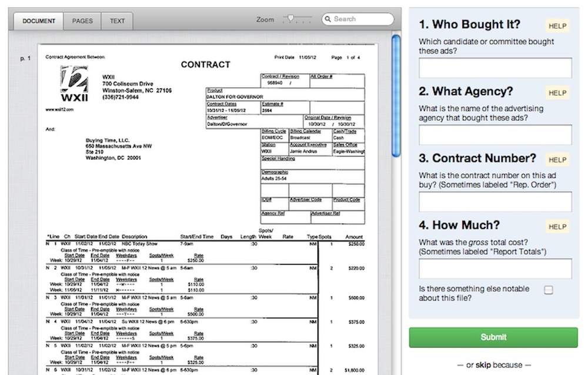
Task: Click 'NBC Today Show' line description
Action: [139, 244]
